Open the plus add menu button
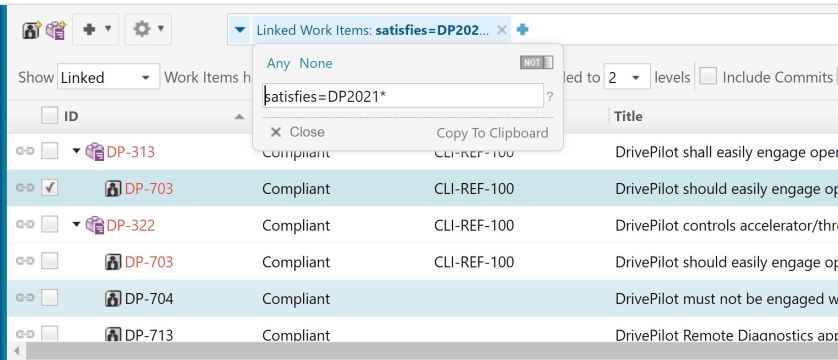The width and height of the screenshot is (838, 360). 96,29
